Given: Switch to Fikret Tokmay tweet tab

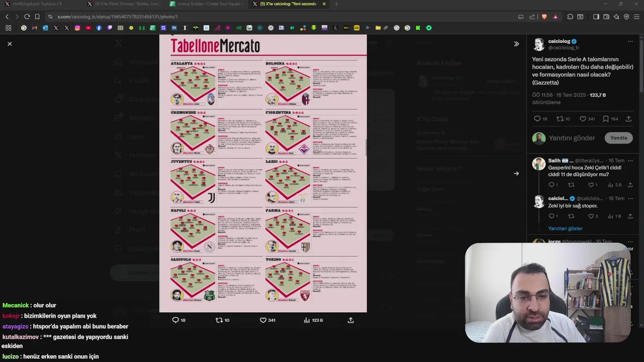Looking at the screenshot, I should point(123,4).
